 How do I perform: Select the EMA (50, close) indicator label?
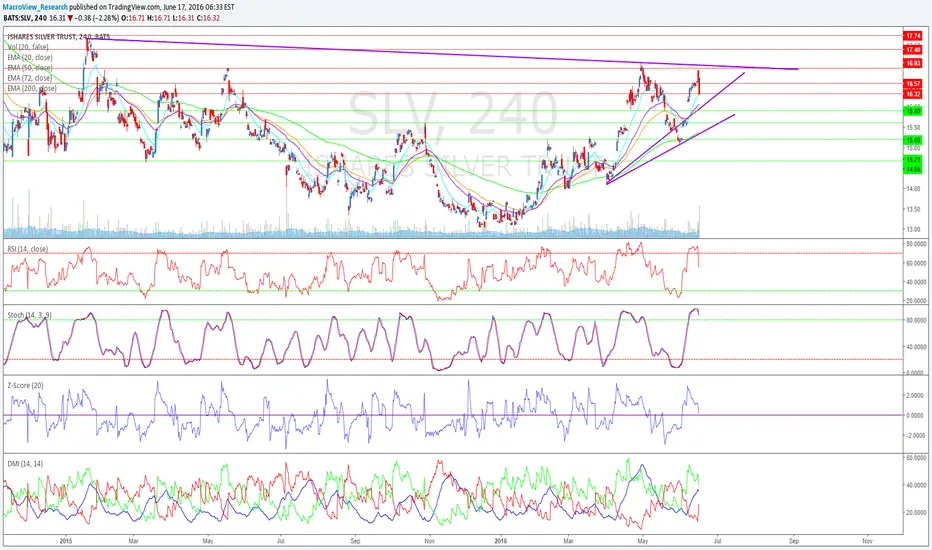click(x=30, y=68)
